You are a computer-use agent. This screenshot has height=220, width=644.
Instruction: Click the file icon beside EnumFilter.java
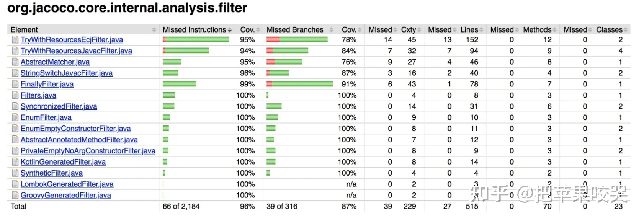(x=15, y=117)
